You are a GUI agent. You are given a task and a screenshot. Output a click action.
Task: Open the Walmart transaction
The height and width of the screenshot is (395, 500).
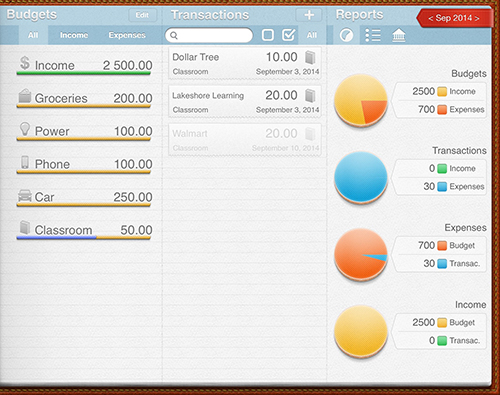(x=245, y=140)
